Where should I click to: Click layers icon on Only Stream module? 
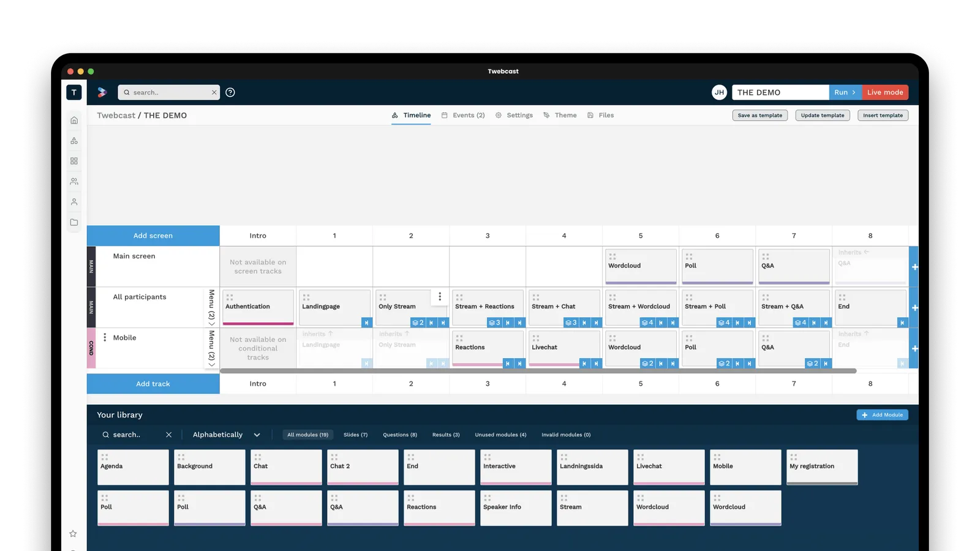pos(418,323)
